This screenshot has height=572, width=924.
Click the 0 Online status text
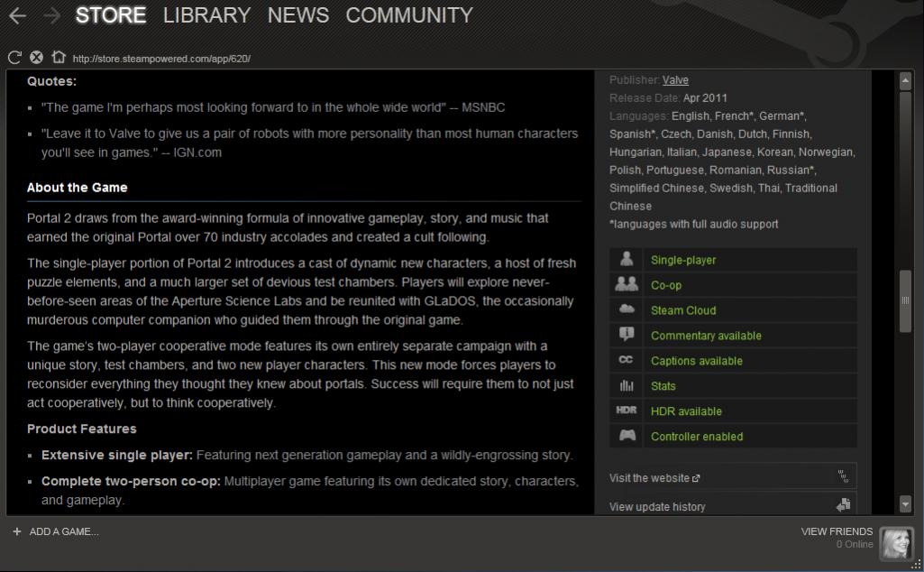pyautogui.click(x=855, y=544)
